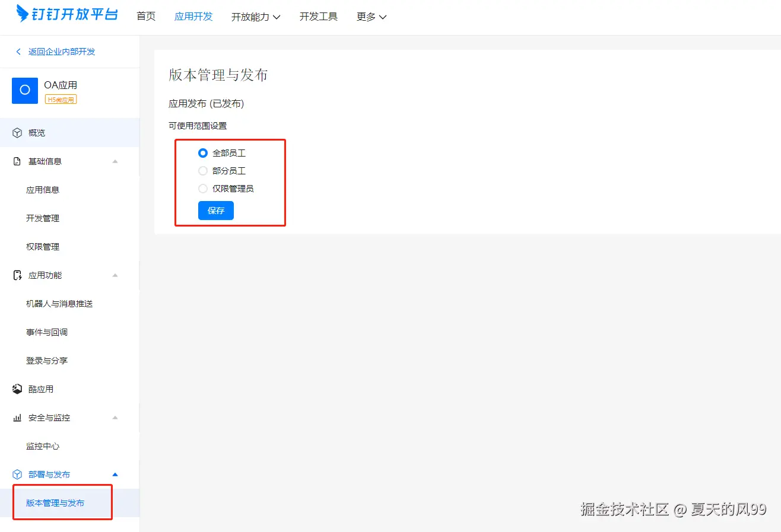Expand the 更多 dropdown
The width and height of the screenshot is (781, 532).
(x=370, y=17)
